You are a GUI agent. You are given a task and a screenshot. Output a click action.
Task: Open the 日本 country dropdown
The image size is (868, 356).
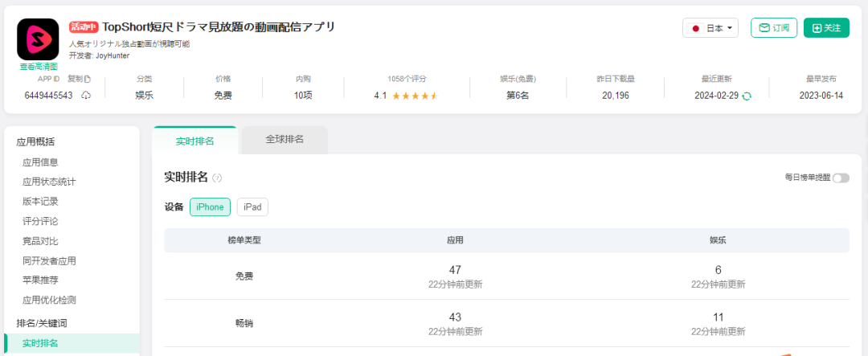click(710, 28)
